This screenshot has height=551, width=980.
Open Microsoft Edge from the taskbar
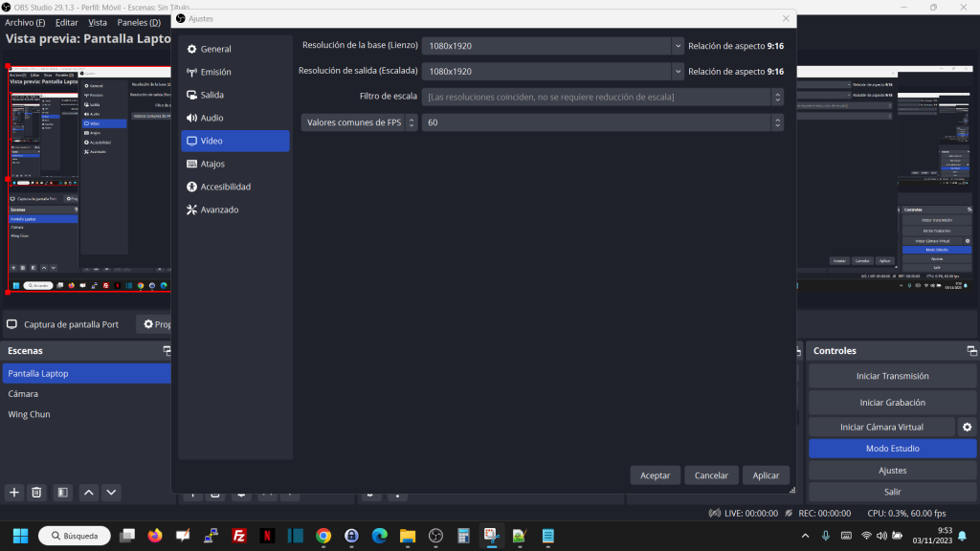[379, 536]
